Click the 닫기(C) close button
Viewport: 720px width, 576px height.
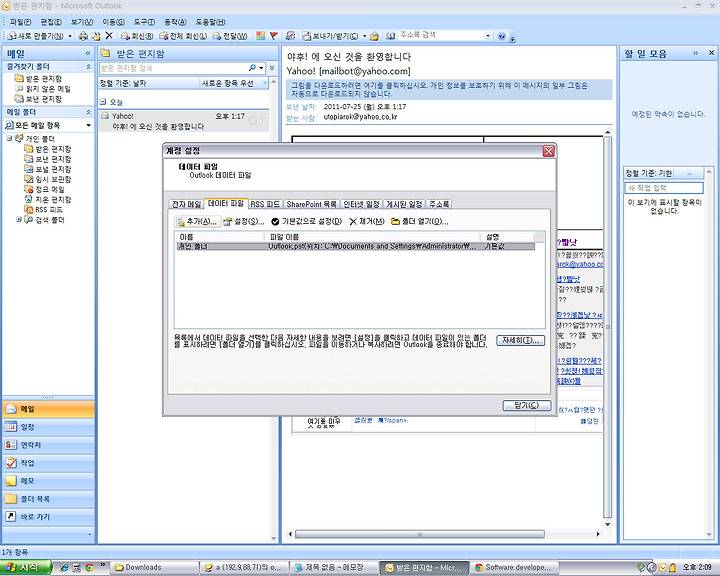tap(527, 405)
